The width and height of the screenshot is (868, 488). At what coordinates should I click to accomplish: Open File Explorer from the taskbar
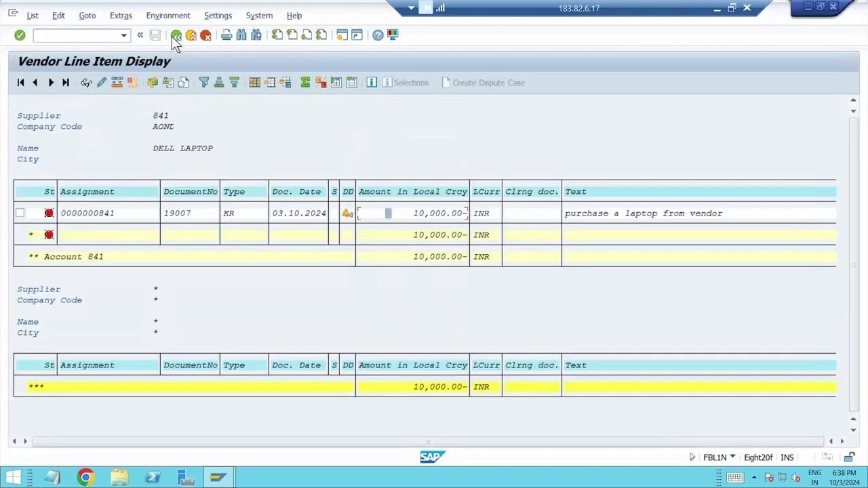(x=119, y=477)
